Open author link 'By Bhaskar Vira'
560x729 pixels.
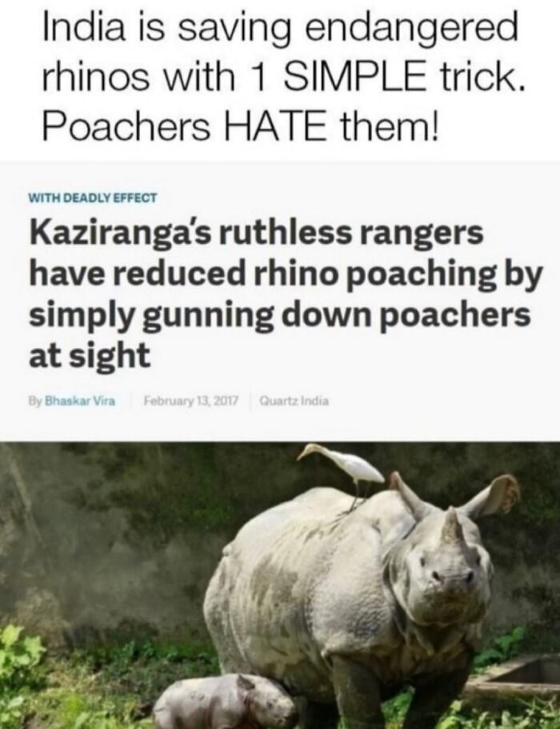click(72, 400)
